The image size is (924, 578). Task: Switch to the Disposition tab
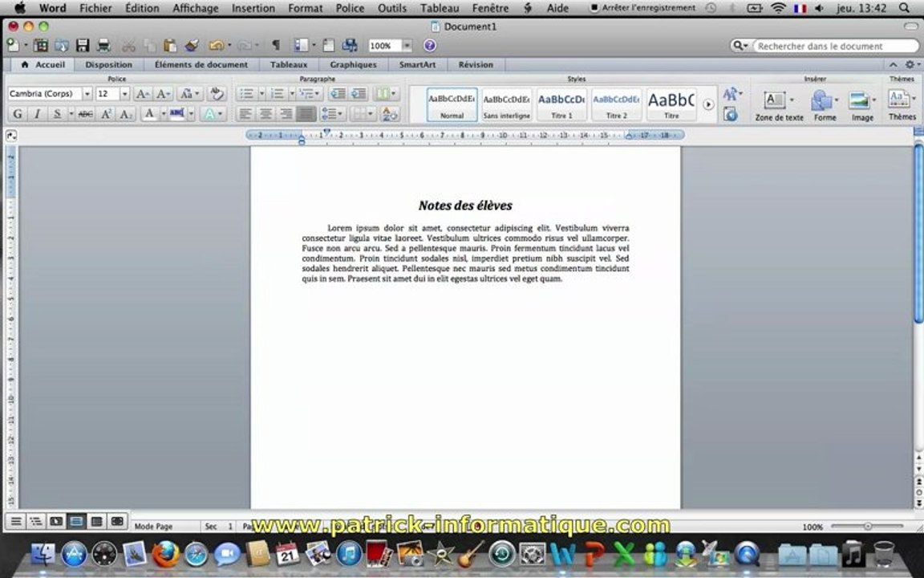(108, 64)
